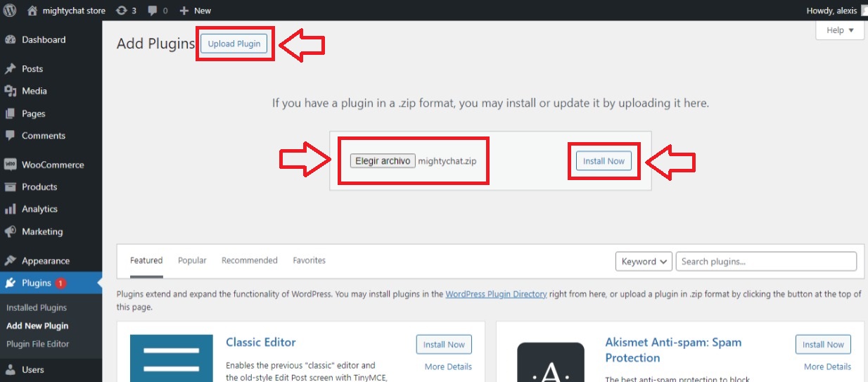Click the mightychat.zip file name text
The height and width of the screenshot is (382, 868).
pos(447,161)
